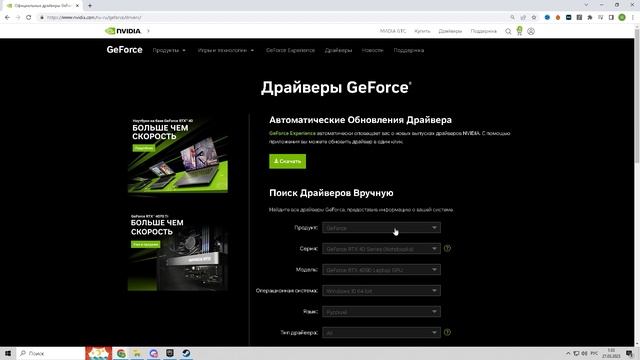The height and width of the screenshot is (360, 640).
Task: Go back with the browser back arrow
Action: tap(7, 18)
